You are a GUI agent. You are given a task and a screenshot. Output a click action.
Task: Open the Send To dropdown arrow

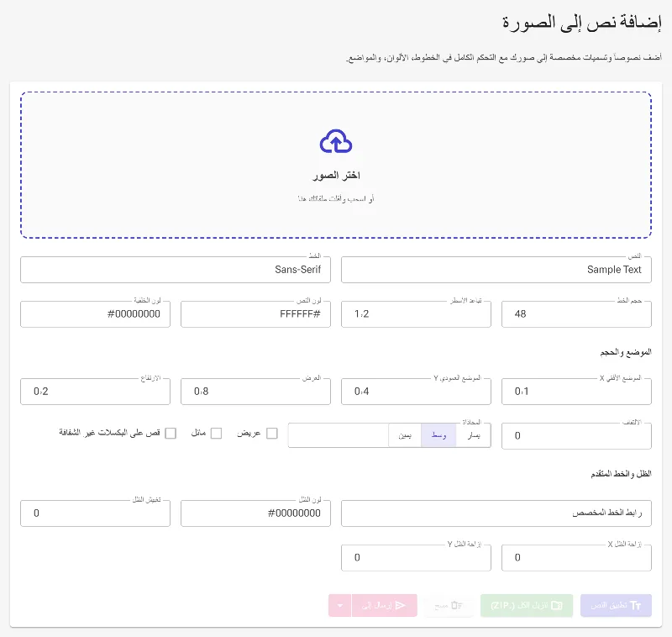point(340,605)
